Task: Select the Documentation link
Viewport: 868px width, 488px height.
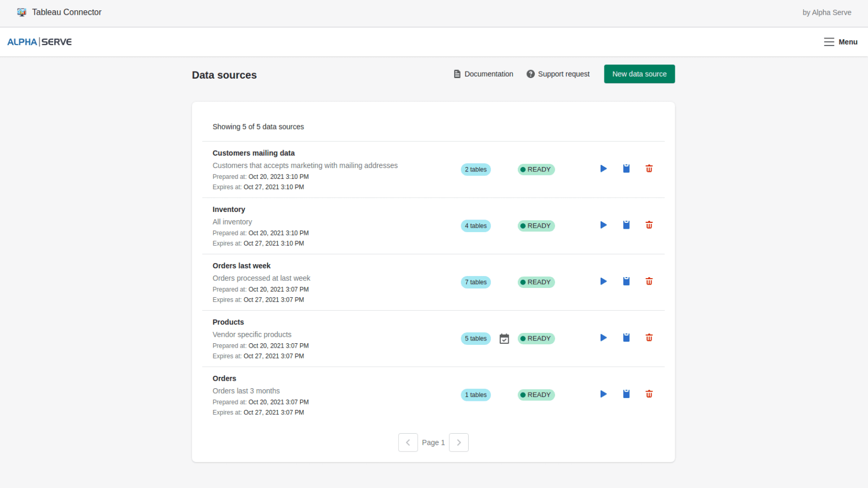Action: (x=489, y=74)
